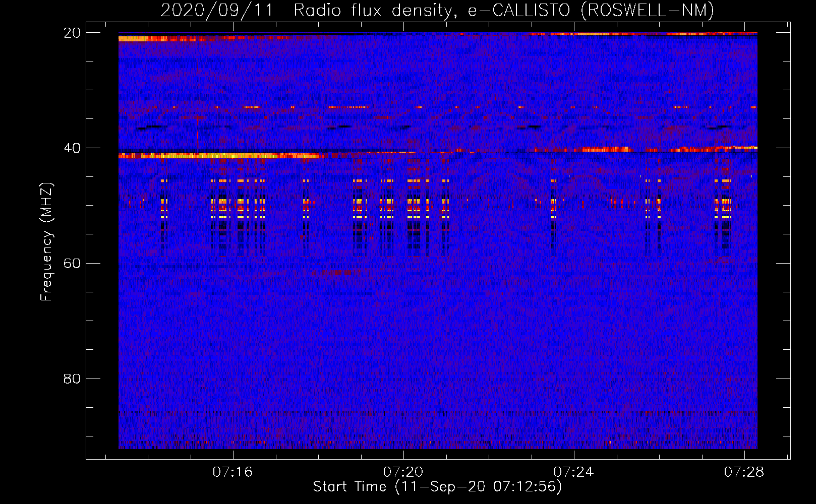Click the time tick label '07:20'
Viewport: 816px width, 504px height.
pos(403,472)
